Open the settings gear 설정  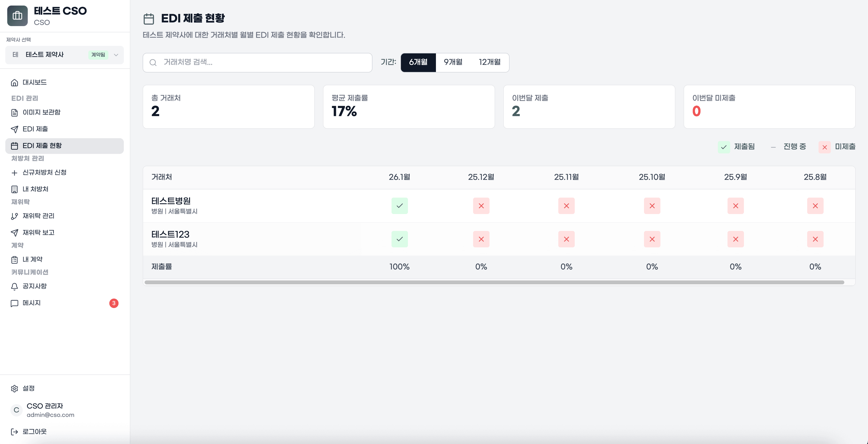point(14,388)
